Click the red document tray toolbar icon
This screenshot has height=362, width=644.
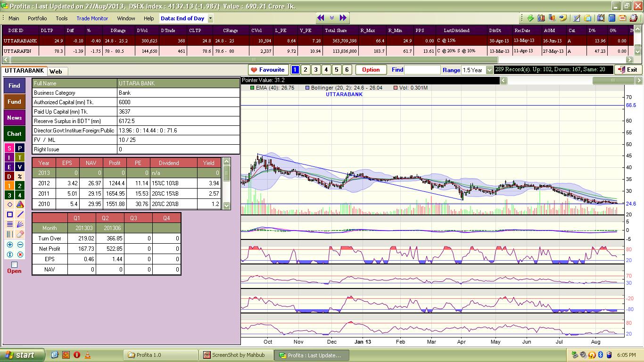click(x=633, y=18)
